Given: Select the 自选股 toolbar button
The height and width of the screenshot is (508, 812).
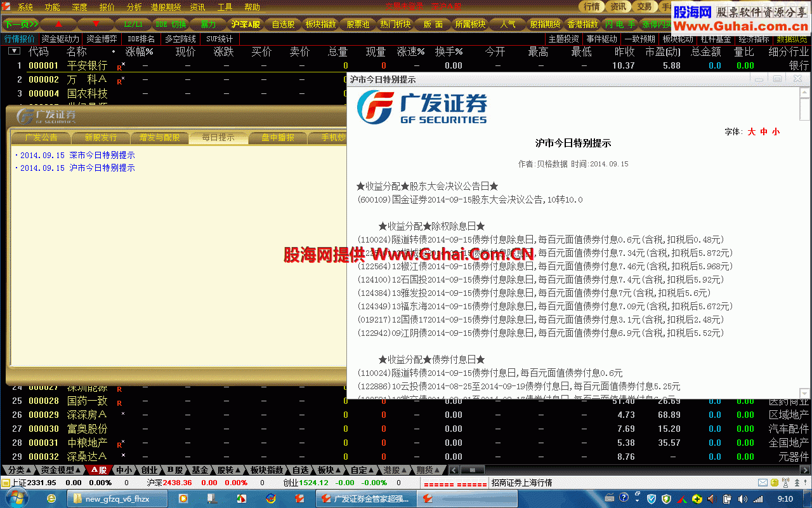Looking at the screenshot, I should click(x=283, y=24).
